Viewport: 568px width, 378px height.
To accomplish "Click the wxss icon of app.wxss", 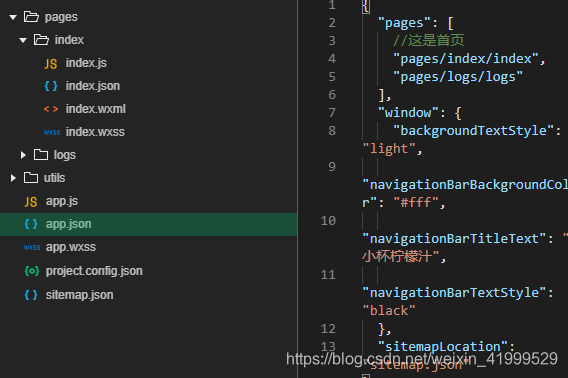I will 32,248.
